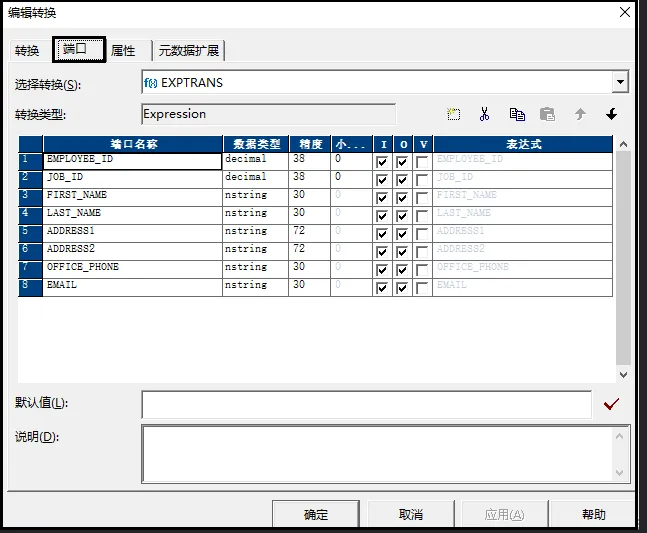
Task: Click the 数据类型 column header
Action: 256,144
